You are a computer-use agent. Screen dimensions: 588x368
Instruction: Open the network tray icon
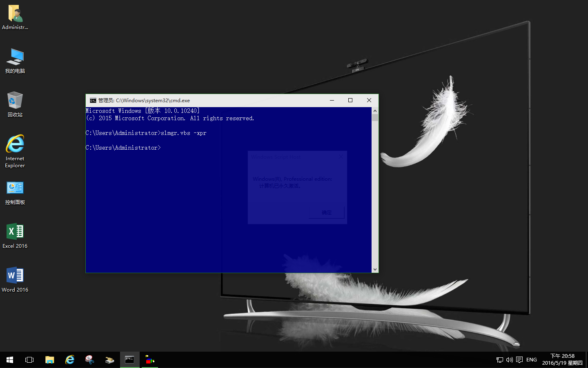pos(500,360)
